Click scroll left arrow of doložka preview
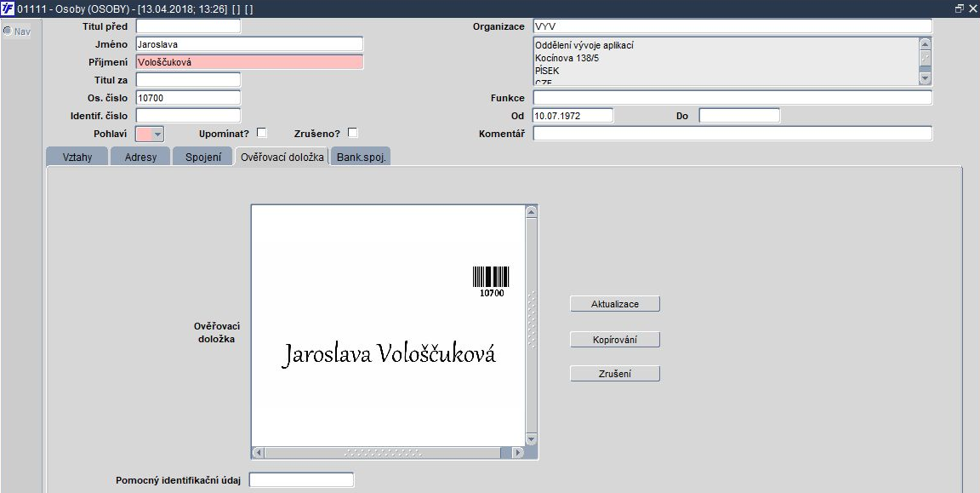 259,452
